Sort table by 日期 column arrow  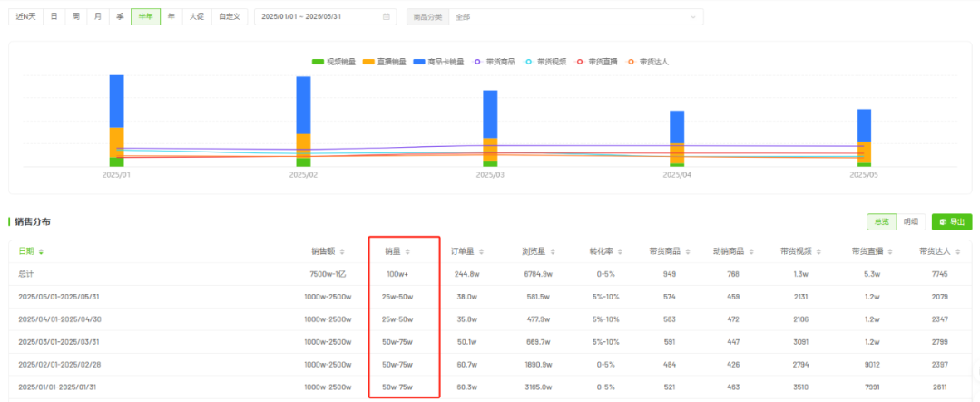point(41,251)
